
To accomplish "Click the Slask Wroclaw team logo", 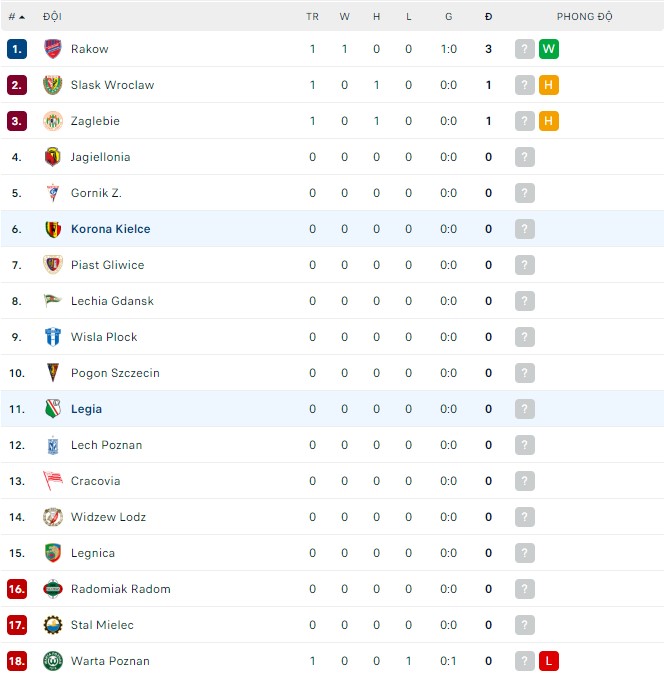I will 53,85.
